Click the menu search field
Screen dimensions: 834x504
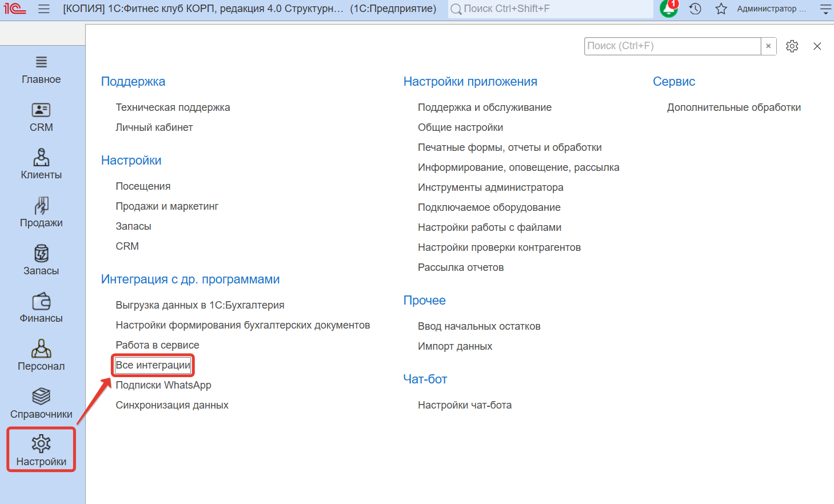(x=672, y=46)
